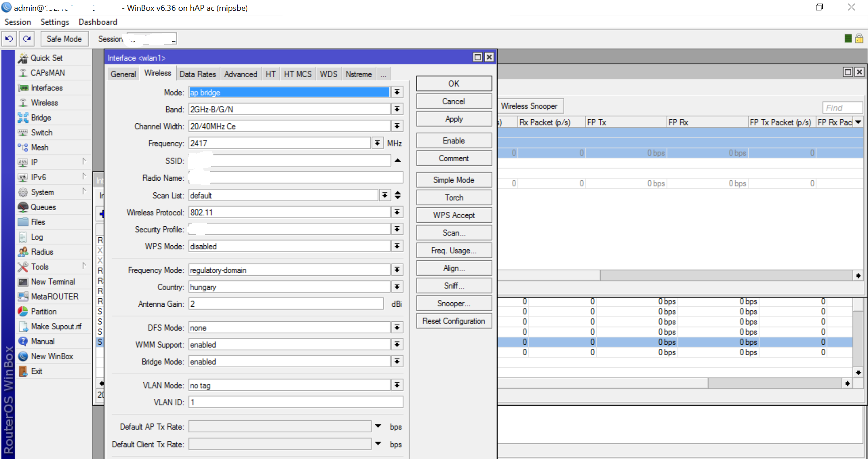Expand the DFS Mode dropdown arrow
The height and width of the screenshot is (459, 868).
[x=397, y=328]
